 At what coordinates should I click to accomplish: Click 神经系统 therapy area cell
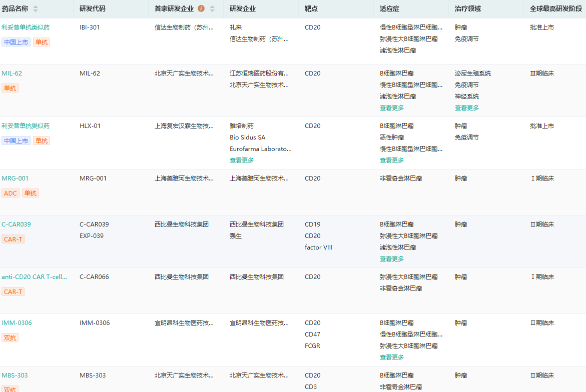point(467,96)
